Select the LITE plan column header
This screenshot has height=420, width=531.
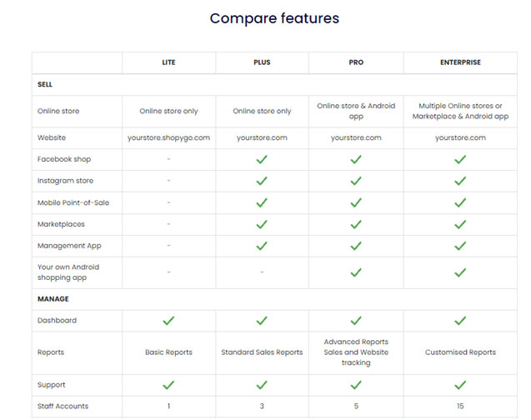click(x=168, y=62)
